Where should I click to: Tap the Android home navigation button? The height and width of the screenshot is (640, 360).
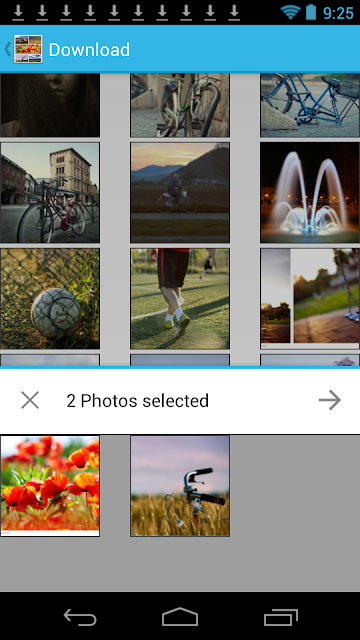click(180, 616)
